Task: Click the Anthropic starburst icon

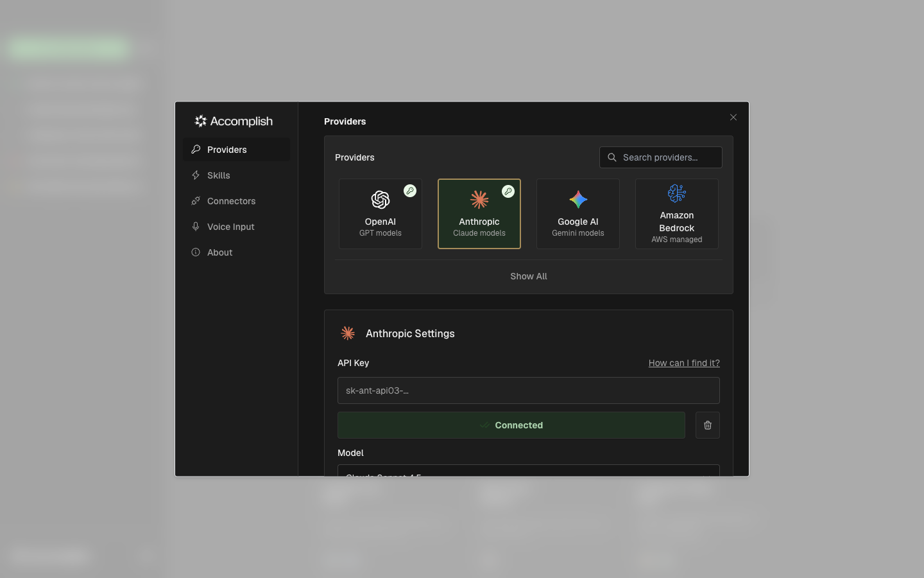Action: pyautogui.click(x=479, y=199)
